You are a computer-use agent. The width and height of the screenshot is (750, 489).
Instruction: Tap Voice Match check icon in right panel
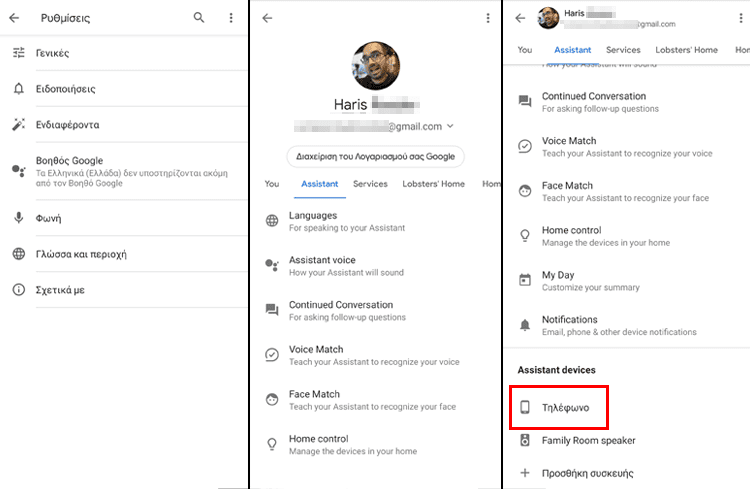525,146
